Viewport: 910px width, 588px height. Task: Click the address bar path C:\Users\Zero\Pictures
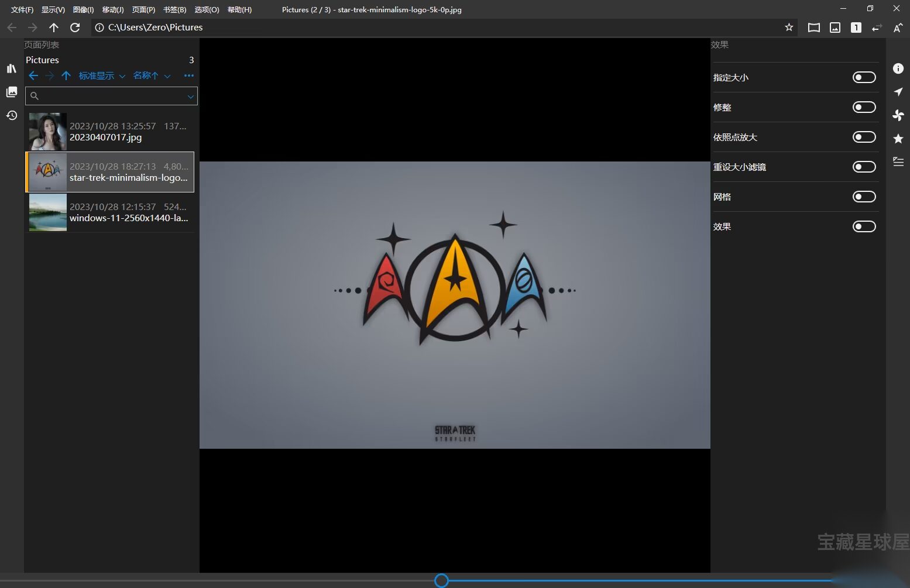pos(155,27)
